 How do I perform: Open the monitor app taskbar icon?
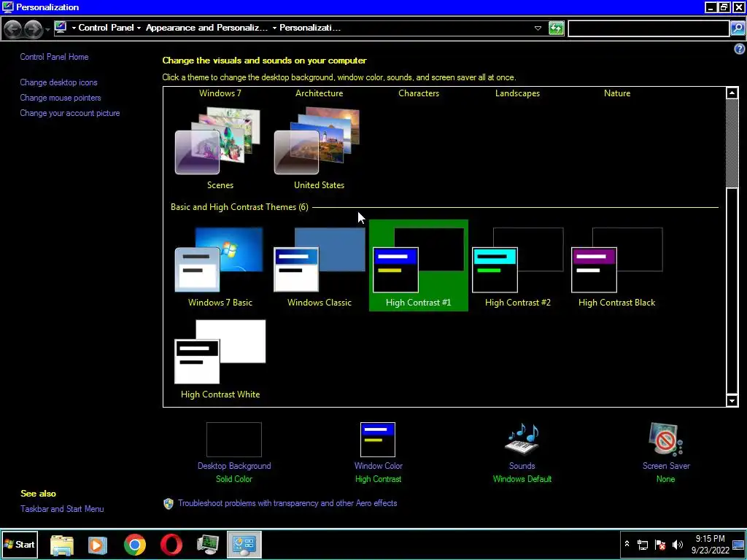(208, 545)
